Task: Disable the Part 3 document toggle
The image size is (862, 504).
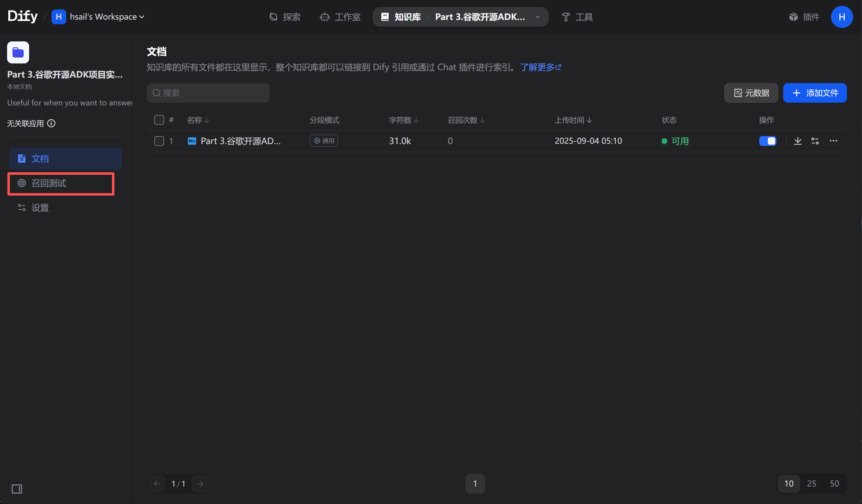Action: (x=768, y=141)
